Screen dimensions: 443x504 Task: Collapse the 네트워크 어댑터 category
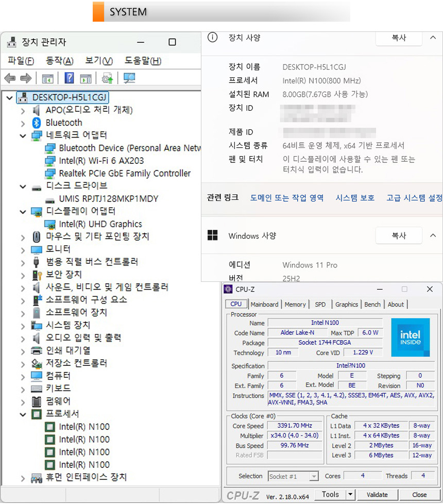[x=23, y=136]
